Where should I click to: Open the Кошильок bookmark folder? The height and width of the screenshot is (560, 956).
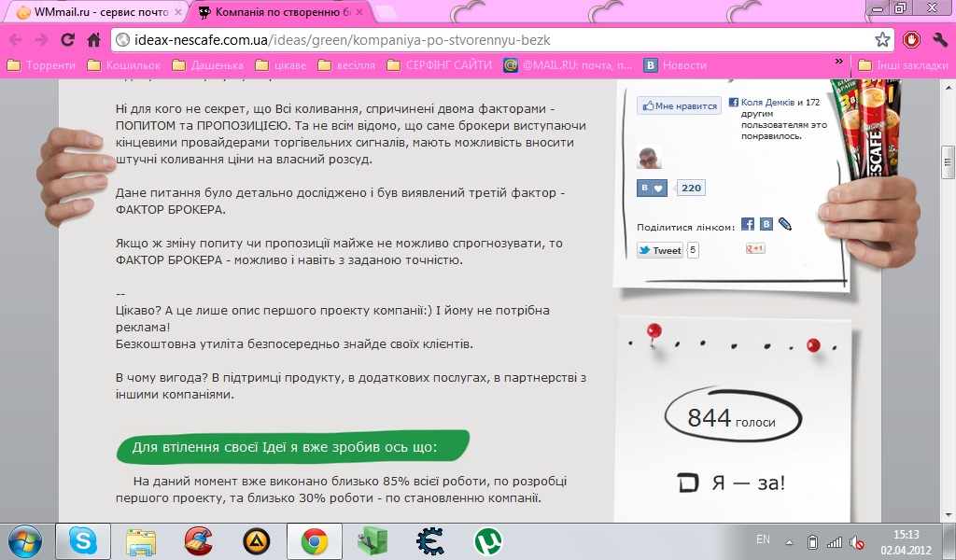(124, 65)
